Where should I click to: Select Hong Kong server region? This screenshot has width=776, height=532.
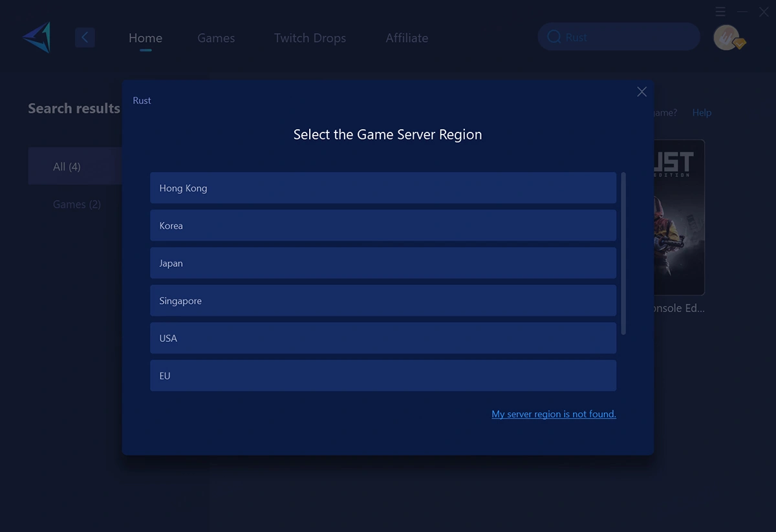click(x=383, y=188)
